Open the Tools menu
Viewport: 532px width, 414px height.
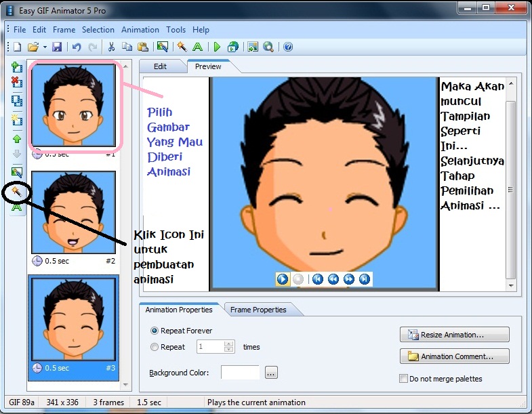[x=176, y=30]
